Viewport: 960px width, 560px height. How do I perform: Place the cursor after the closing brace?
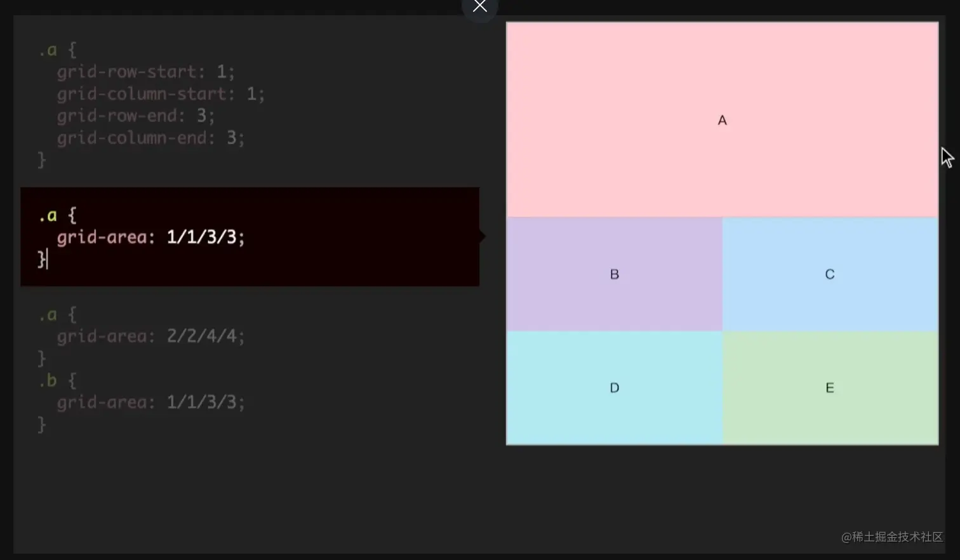pos(46,260)
